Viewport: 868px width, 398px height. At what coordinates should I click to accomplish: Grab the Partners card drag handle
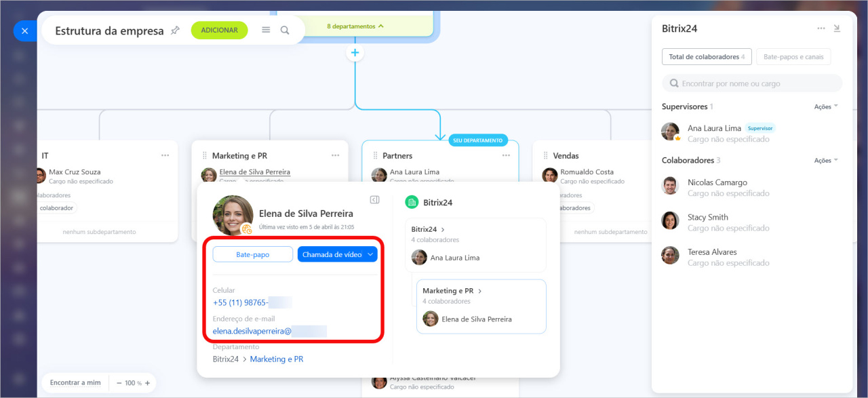tap(376, 156)
